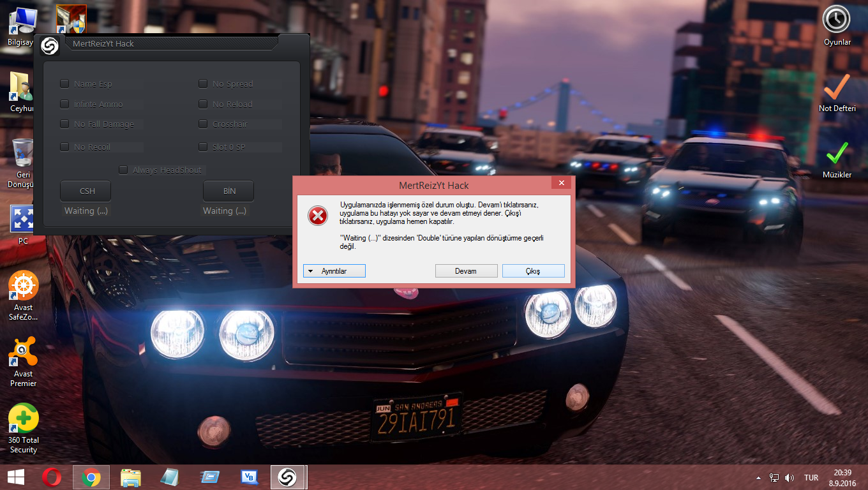The width and height of the screenshot is (868, 490).
Task: Click the hack window title MertReizYt Hack
Action: pyautogui.click(x=103, y=44)
